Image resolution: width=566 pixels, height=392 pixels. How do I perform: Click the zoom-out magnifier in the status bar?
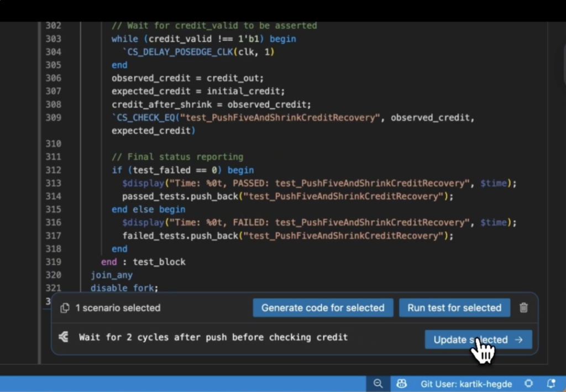click(x=378, y=384)
